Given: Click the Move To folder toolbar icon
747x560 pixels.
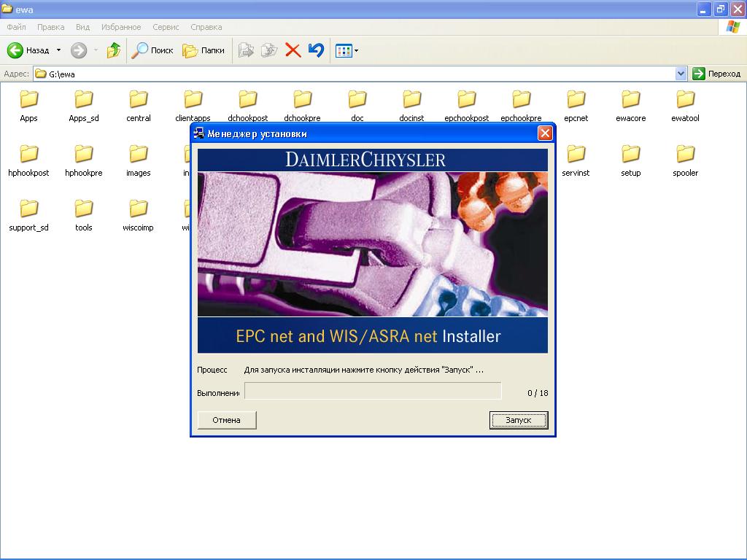Looking at the screenshot, I should point(246,50).
